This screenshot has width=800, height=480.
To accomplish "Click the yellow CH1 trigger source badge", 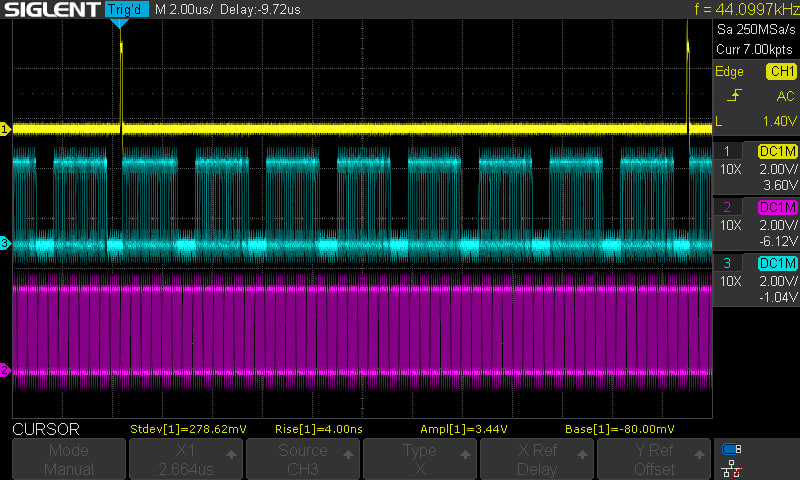I will pos(782,71).
